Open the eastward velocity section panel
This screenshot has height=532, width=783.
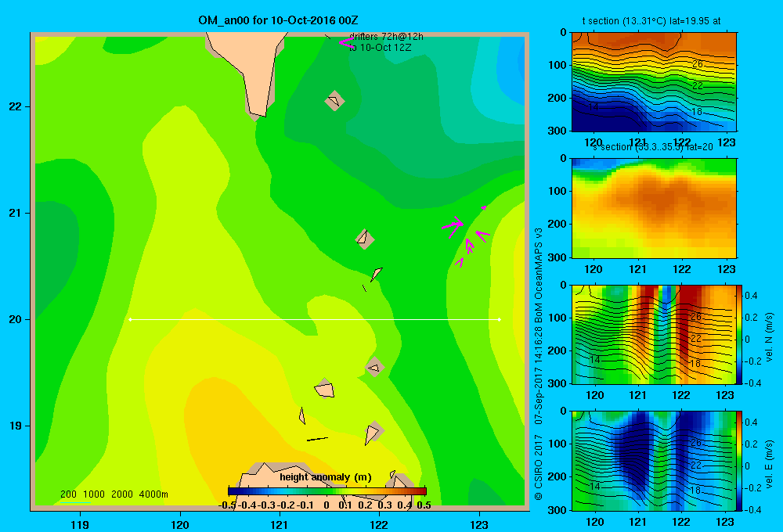click(654, 461)
